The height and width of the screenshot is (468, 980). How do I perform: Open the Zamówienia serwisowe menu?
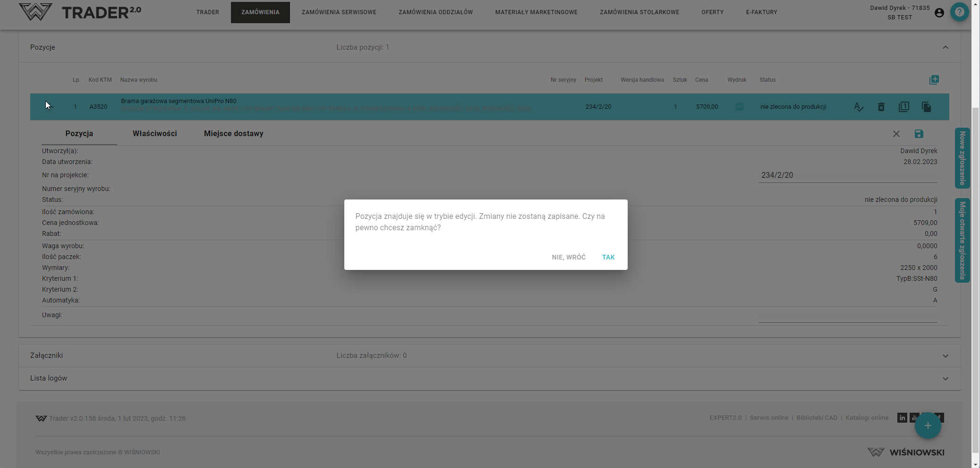[x=339, y=12]
